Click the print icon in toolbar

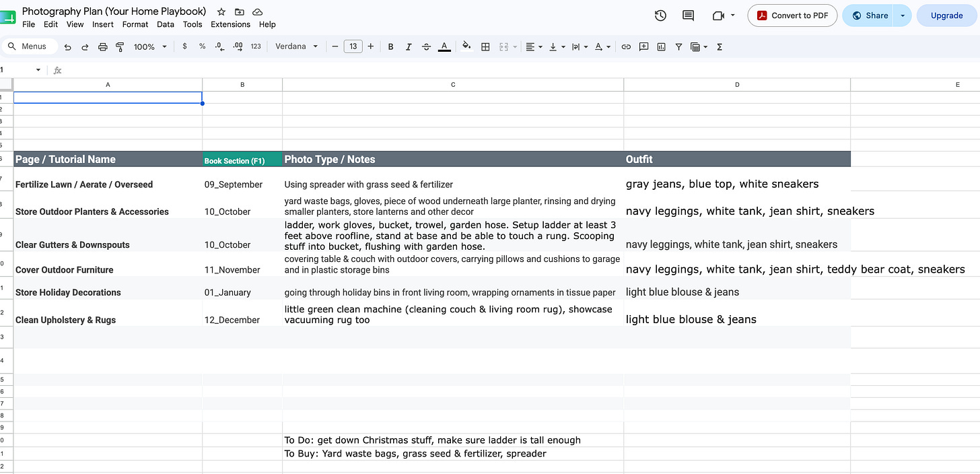tap(102, 46)
